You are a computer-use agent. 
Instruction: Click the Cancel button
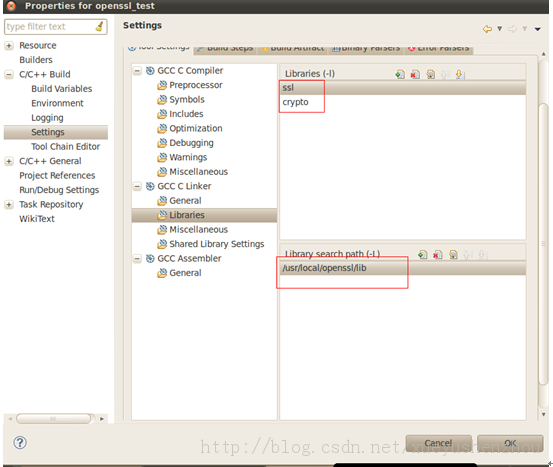[438, 443]
